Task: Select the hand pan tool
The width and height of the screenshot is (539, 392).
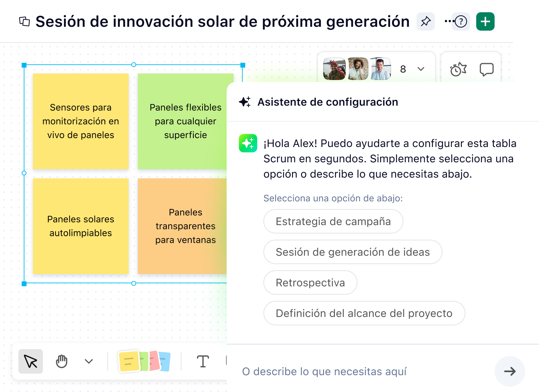Action: click(x=61, y=361)
